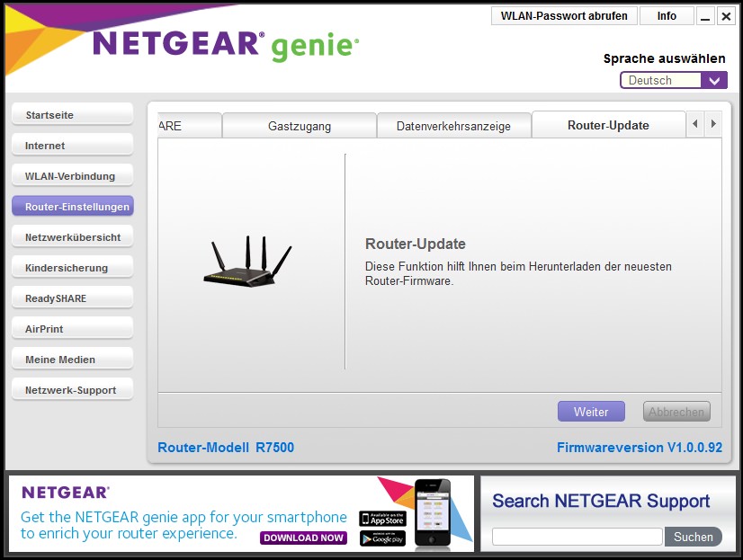Select the Router-Update tab
The width and height of the screenshot is (743, 560).
(608, 125)
